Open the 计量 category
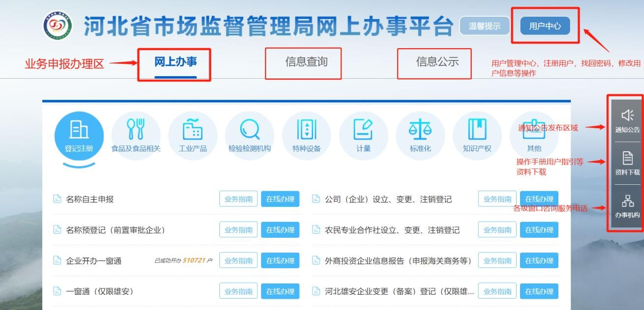This screenshot has width=644, height=310. 363,136
